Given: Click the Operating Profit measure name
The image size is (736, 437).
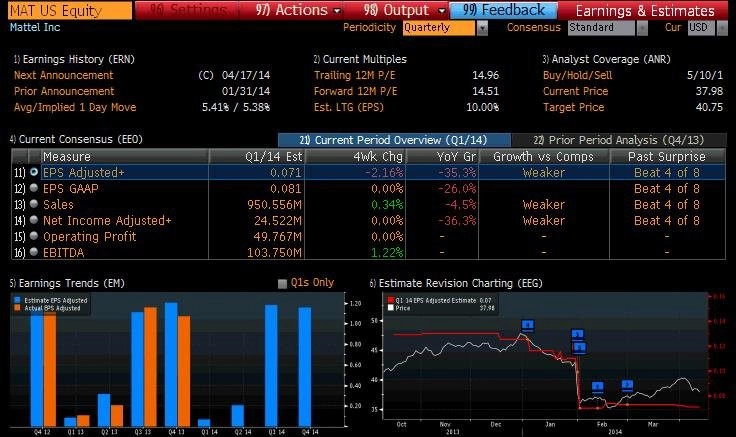Looking at the screenshot, I should point(90,237).
